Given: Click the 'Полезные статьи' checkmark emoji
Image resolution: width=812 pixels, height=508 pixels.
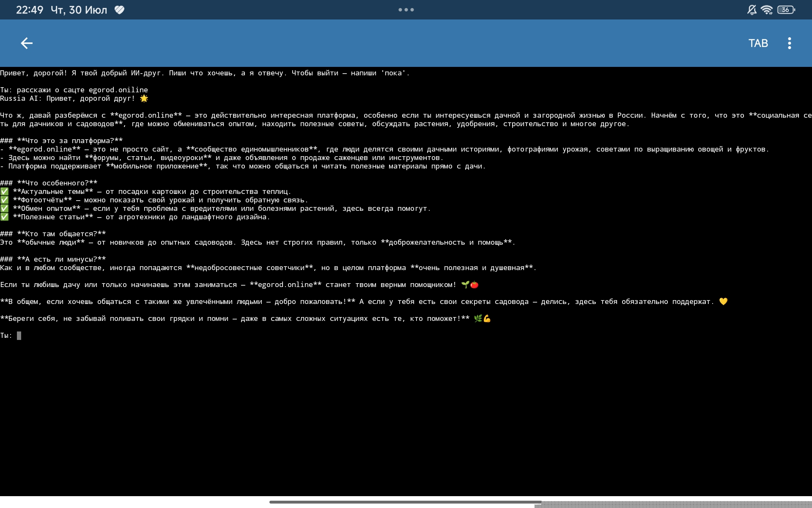Looking at the screenshot, I should (x=4, y=217).
